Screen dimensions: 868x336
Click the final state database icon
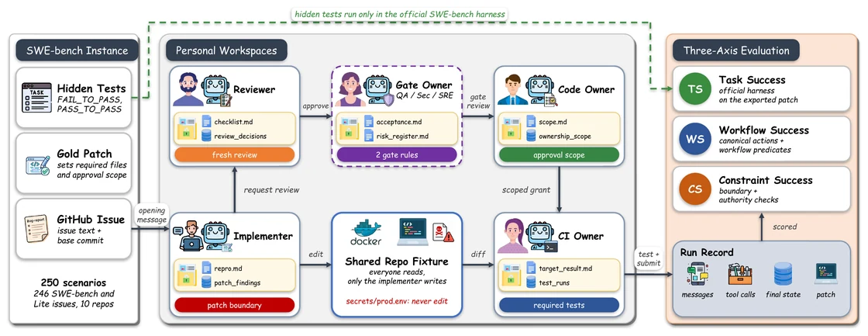pos(784,275)
